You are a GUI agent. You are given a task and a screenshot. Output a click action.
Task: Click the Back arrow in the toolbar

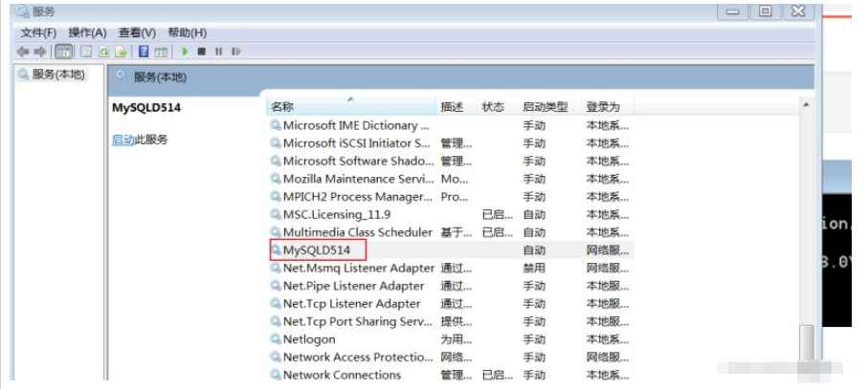(x=23, y=52)
